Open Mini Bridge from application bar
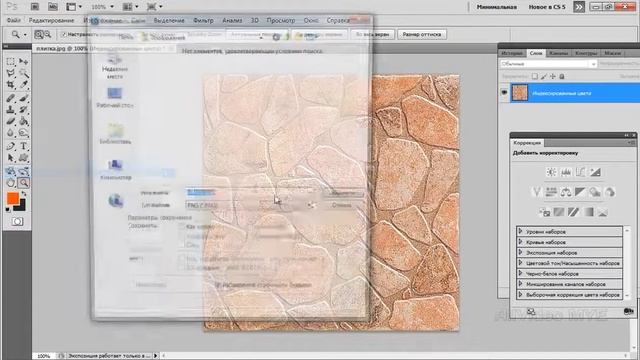Screen dimensions: 640x360 (x=53, y=7)
